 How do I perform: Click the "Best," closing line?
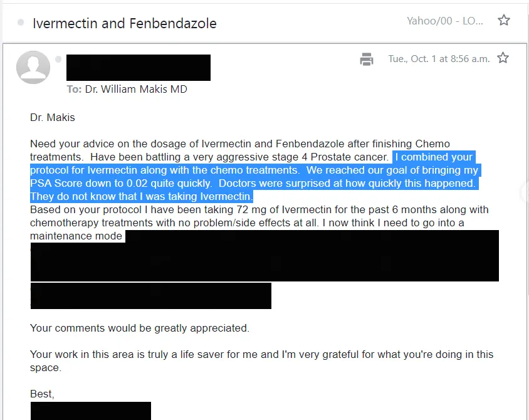[x=42, y=394]
